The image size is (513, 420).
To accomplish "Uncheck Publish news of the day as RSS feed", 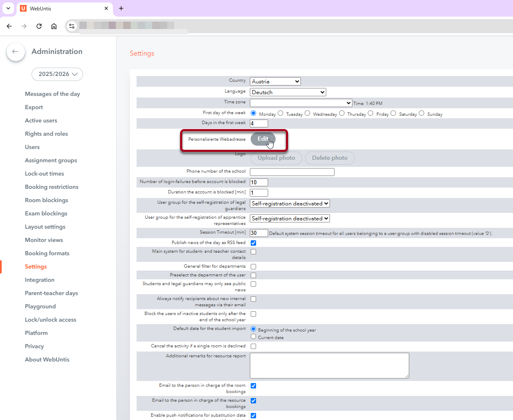I will (x=253, y=243).
